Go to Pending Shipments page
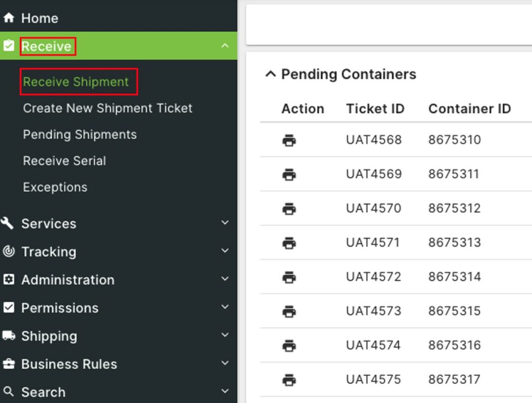 pyautogui.click(x=79, y=134)
